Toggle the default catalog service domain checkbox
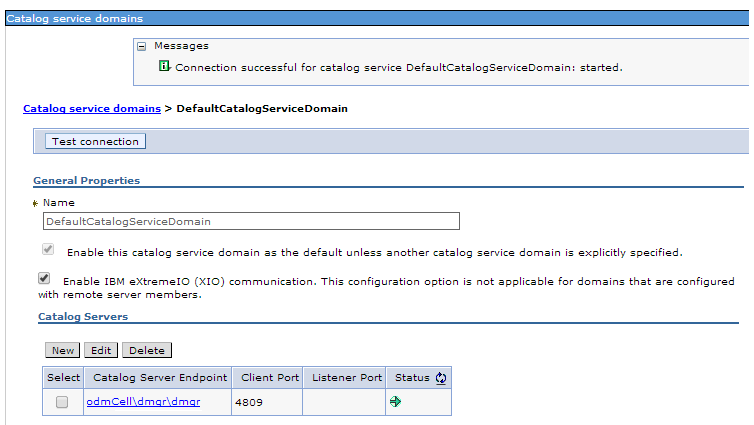The height and width of the screenshot is (425, 754). click(x=48, y=249)
